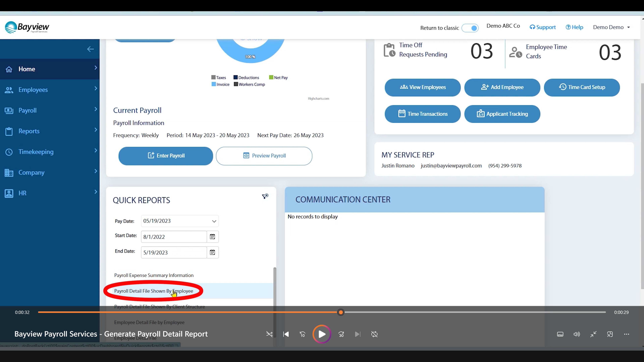644x362 pixels.
Task: Click the Start Date calendar icon
Action: pos(212,237)
